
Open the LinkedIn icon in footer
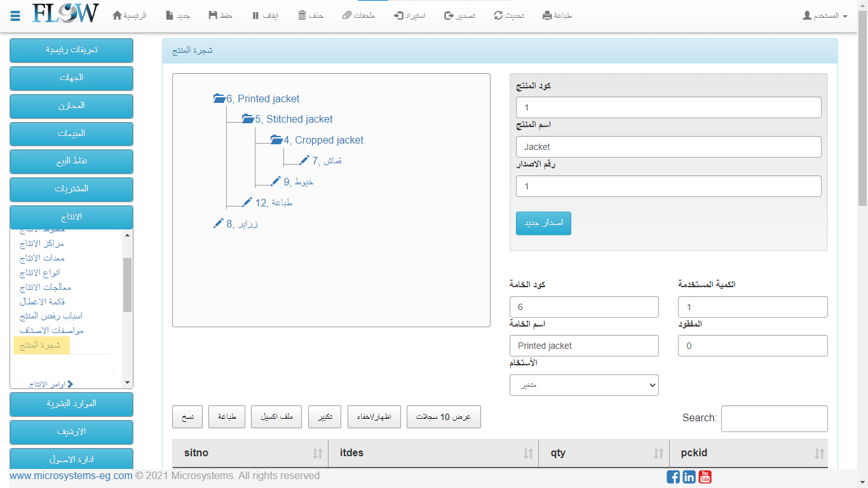[x=689, y=477]
